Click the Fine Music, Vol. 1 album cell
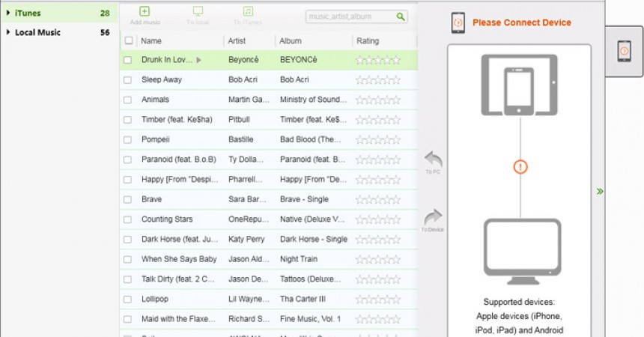This screenshot has width=644, height=337. (x=311, y=319)
